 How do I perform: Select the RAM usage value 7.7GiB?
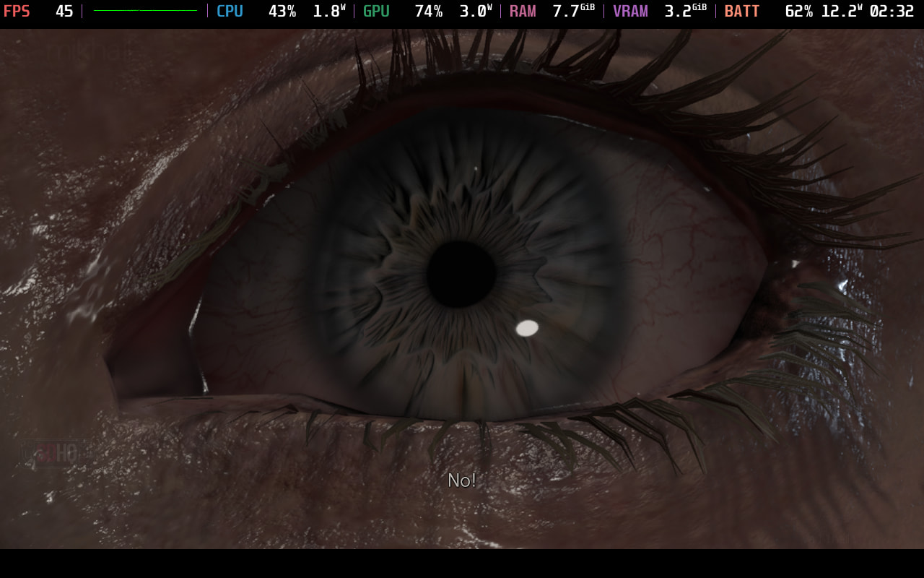pyautogui.click(x=574, y=12)
